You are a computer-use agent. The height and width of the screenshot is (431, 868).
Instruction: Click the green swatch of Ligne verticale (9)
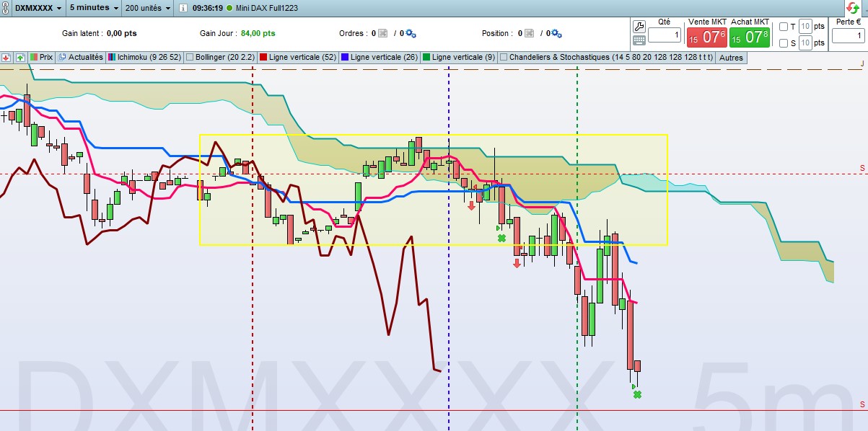426,57
